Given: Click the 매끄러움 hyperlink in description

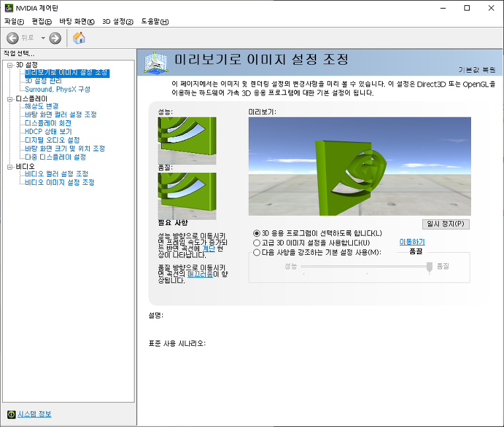Looking at the screenshot, I should click(200, 274).
